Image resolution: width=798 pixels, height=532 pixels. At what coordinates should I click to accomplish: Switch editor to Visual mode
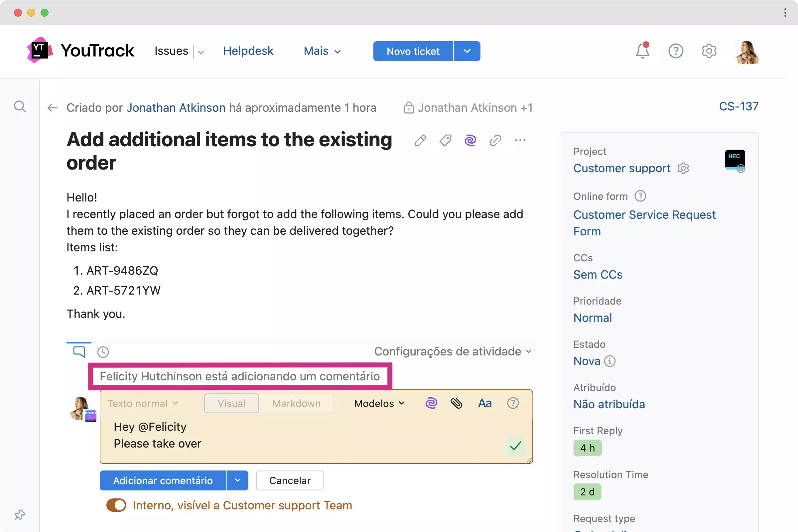point(231,403)
